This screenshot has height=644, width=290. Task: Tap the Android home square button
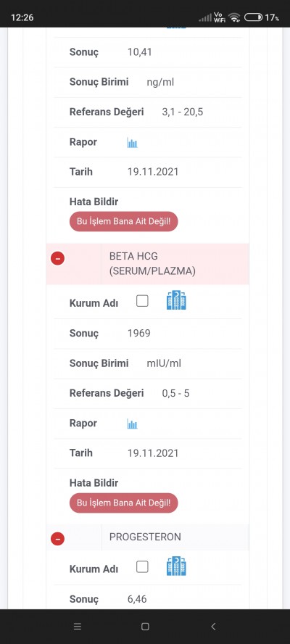[145, 627]
